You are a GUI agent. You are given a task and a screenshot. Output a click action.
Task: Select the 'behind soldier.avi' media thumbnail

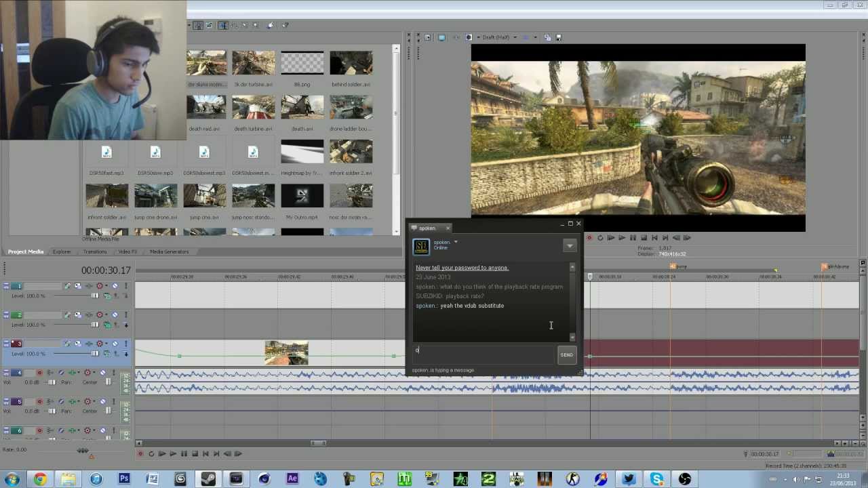(351, 64)
